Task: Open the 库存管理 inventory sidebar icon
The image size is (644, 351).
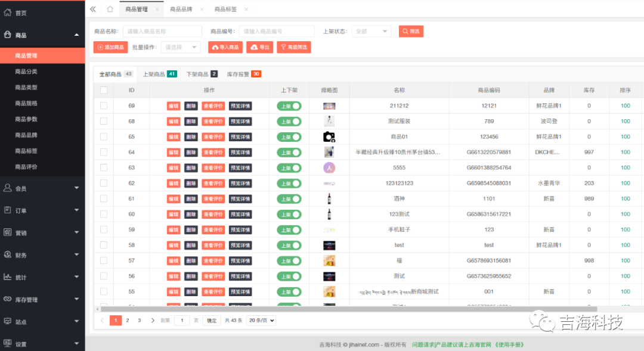Action: tap(9, 299)
